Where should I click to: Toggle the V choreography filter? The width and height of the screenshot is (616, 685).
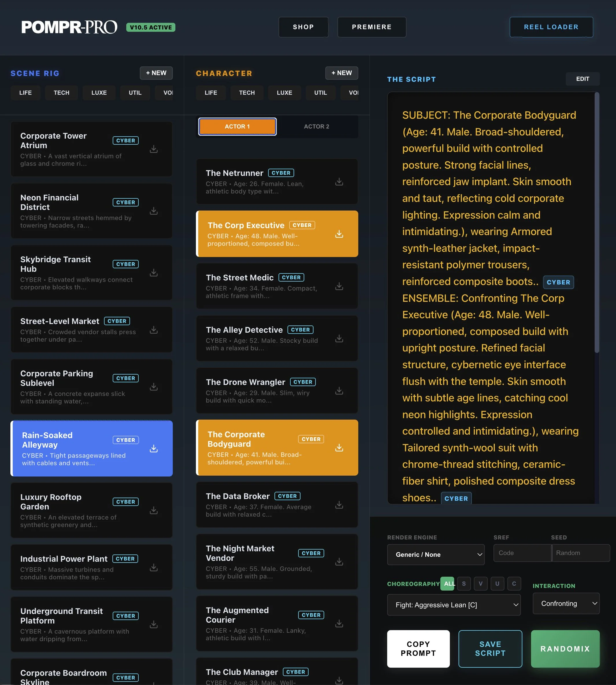480,584
